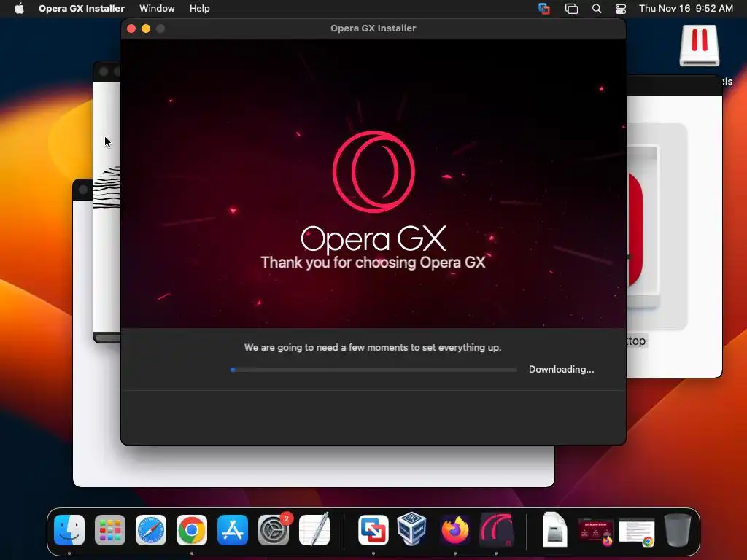Open Launchpad from the Dock
This screenshot has width=747, height=560.
point(110,530)
